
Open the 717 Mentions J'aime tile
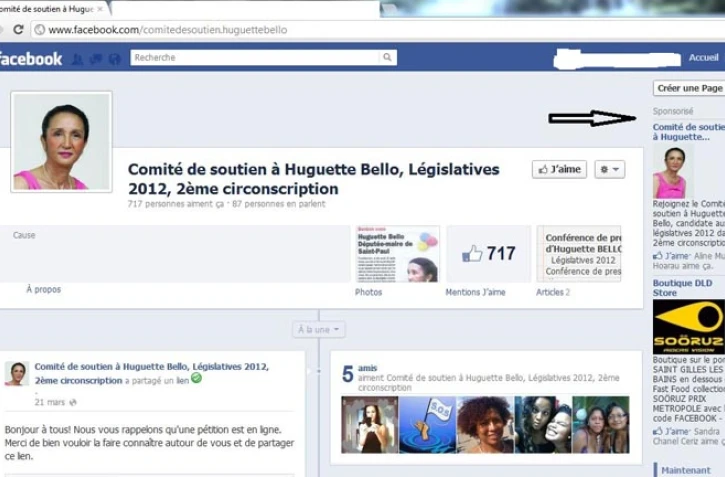point(488,254)
